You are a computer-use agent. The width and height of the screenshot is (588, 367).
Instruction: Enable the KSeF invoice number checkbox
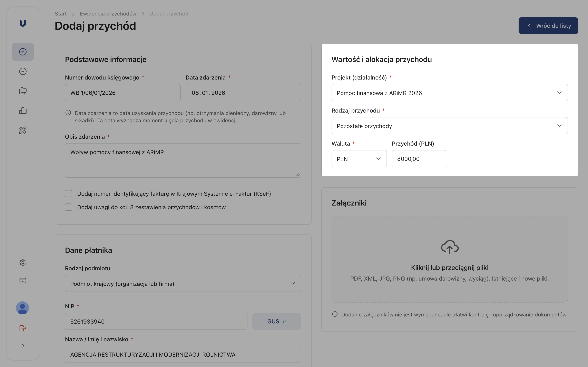point(69,194)
